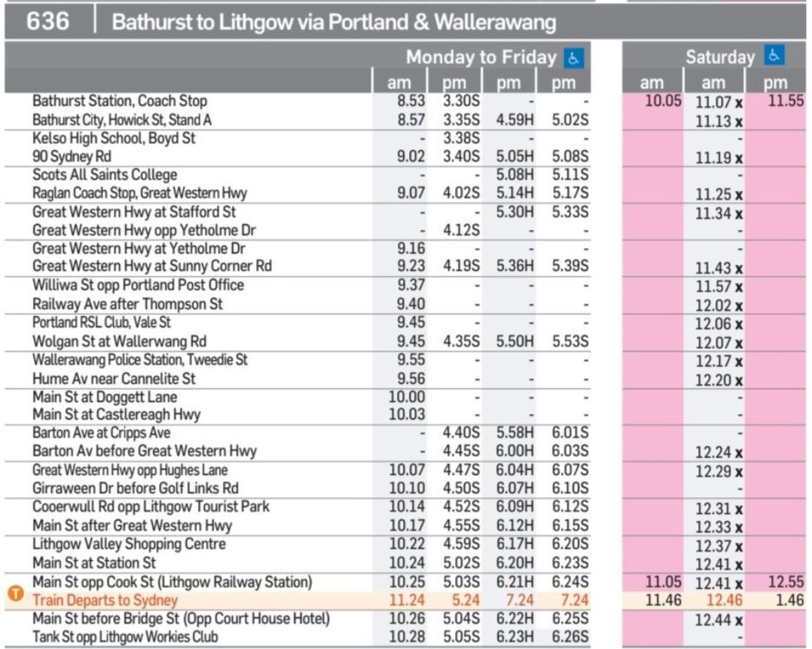
Task: Click the wheelchair icon beside Saturday
Action: pos(774,57)
